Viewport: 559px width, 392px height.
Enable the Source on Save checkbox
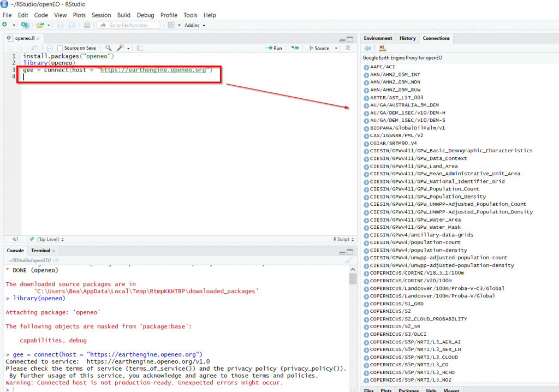click(x=60, y=48)
